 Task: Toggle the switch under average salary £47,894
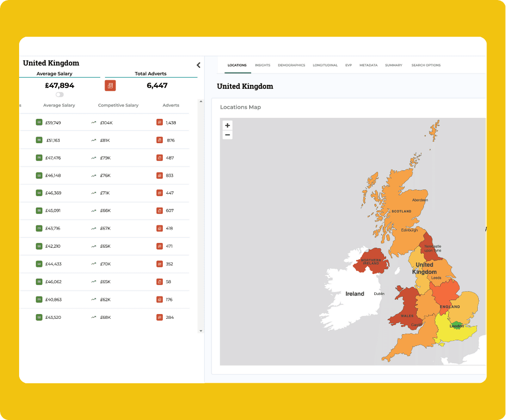(60, 94)
